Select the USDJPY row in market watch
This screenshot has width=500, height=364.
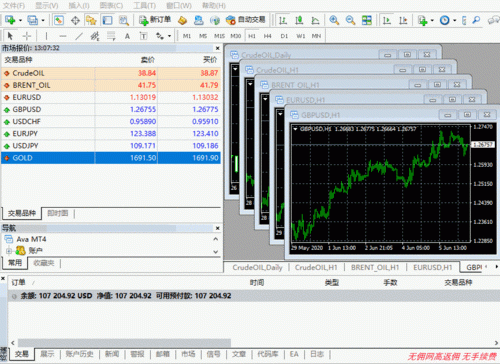coord(111,146)
